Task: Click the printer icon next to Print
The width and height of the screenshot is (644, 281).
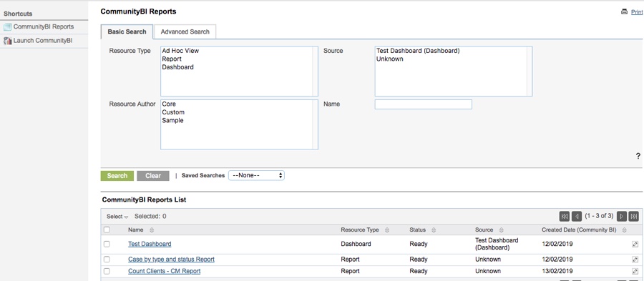Action: tap(624, 11)
